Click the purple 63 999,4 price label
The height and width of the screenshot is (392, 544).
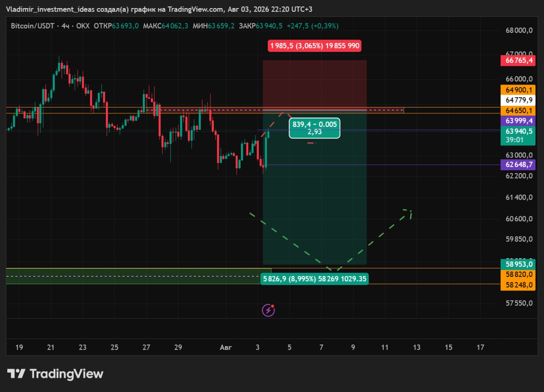pos(518,121)
